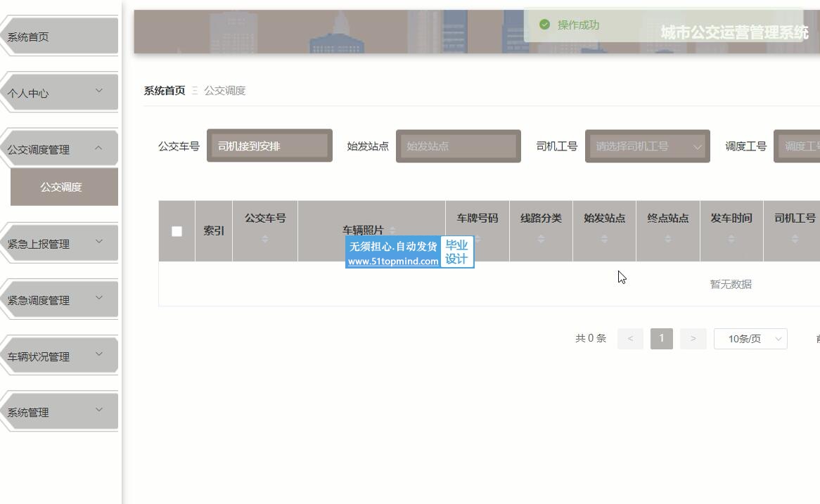Go to next page with right arrow
Image resolution: width=820 pixels, height=504 pixels.
pyautogui.click(x=693, y=339)
